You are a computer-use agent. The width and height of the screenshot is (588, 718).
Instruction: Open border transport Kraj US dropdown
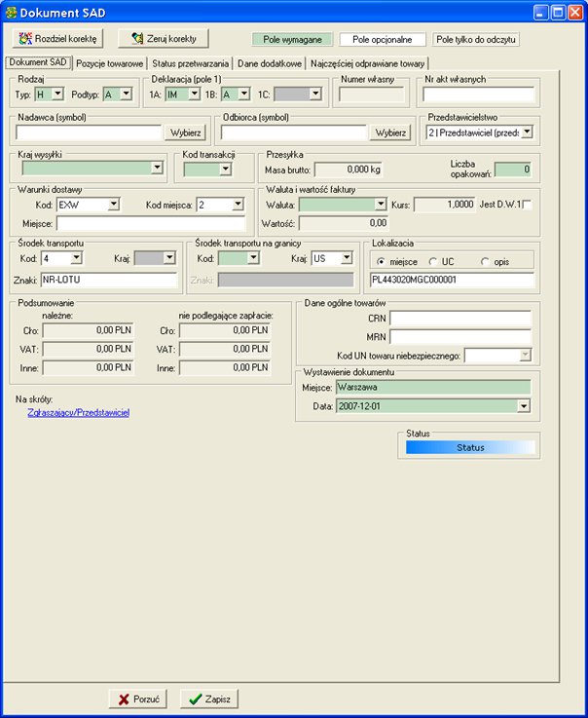[x=347, y=258]
